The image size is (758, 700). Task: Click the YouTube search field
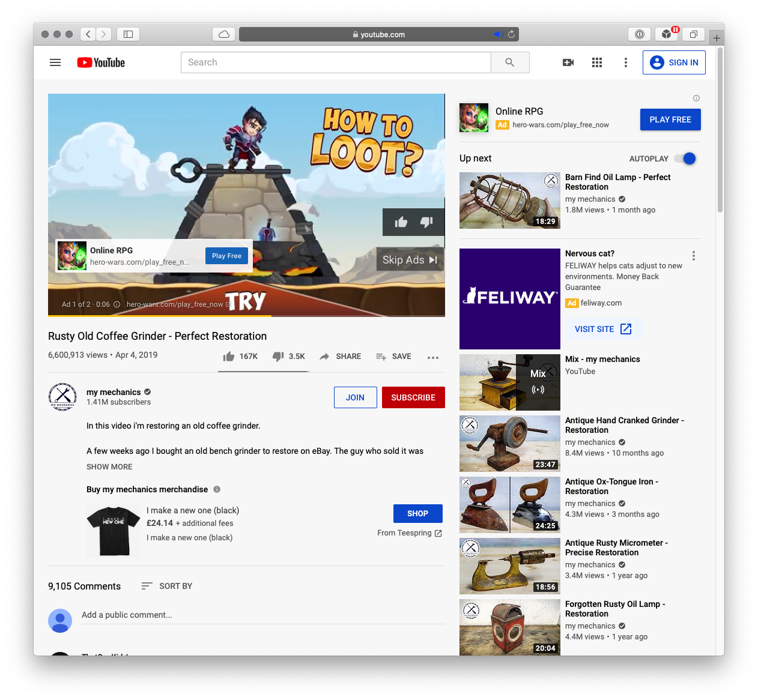coord(336,62)
